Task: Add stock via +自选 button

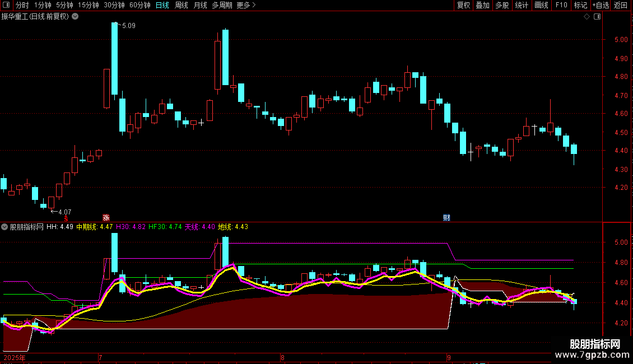Action: [x=601, y=5]
